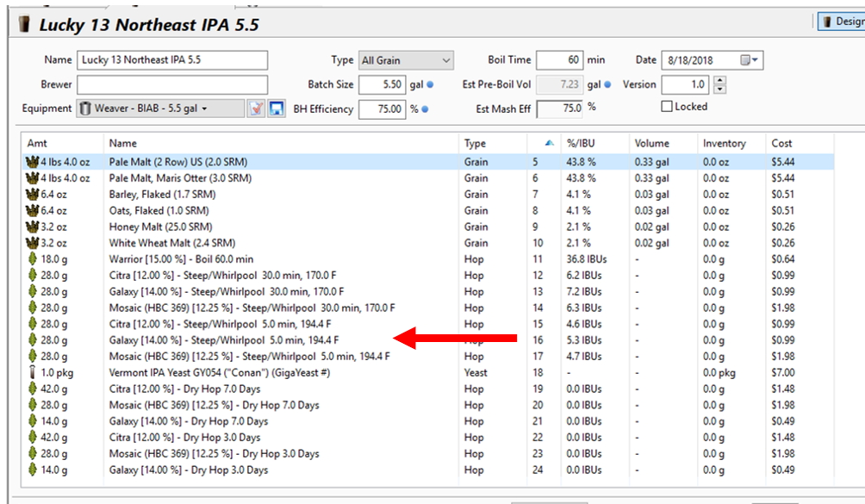Click the BH Efficiency 75.00 field
The image size is (865, 504).
[383, 109]
